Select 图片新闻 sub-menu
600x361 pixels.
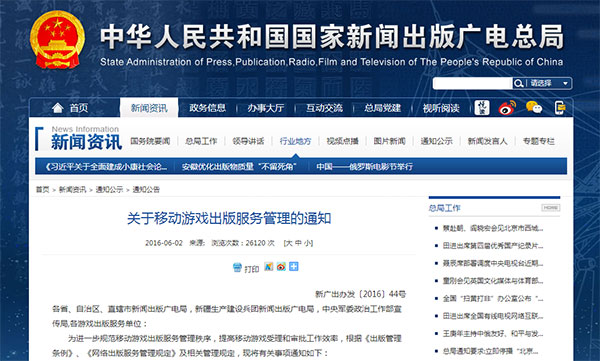click(390, 141)
